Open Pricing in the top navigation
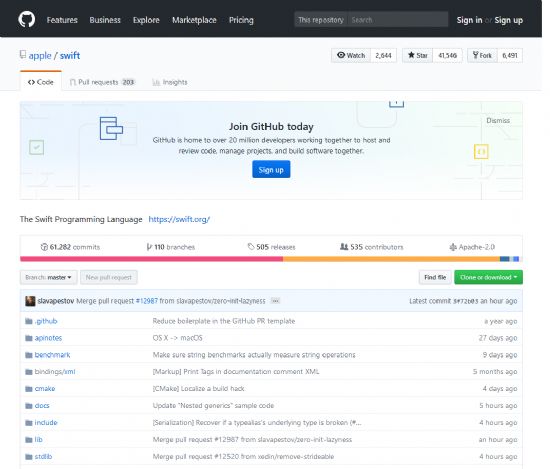550x469 pixels. point(241,20)
